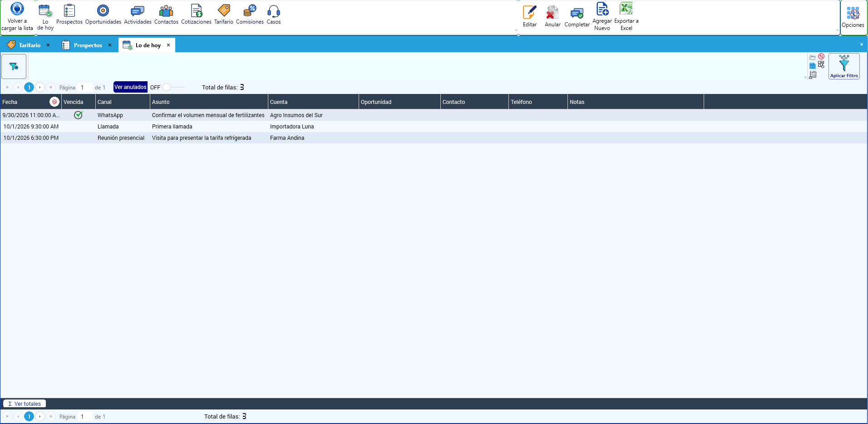This screenshot has height=424, width=868.
Task: Click the red sort arrows icon beside Aplicar Filtro
Action: click(x=821, y=57)
